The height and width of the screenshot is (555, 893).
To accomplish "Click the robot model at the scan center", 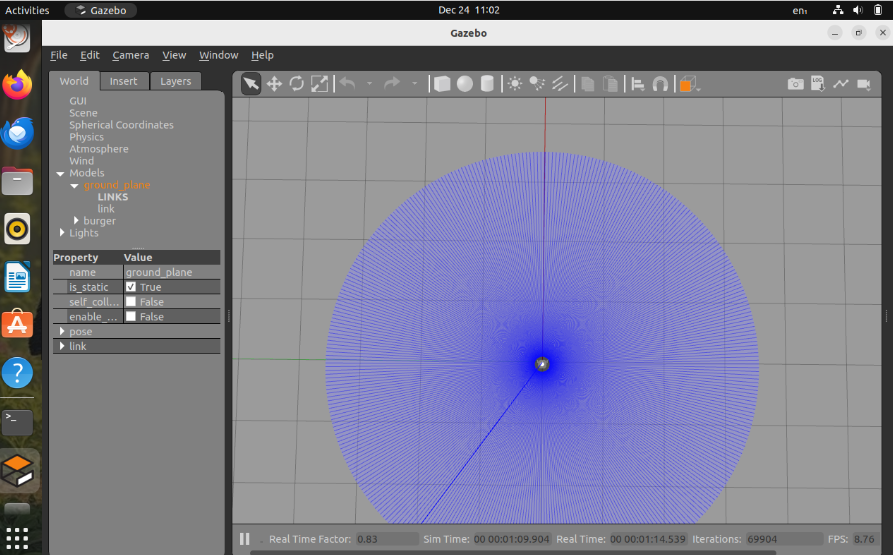I will (x=542, y=364).
